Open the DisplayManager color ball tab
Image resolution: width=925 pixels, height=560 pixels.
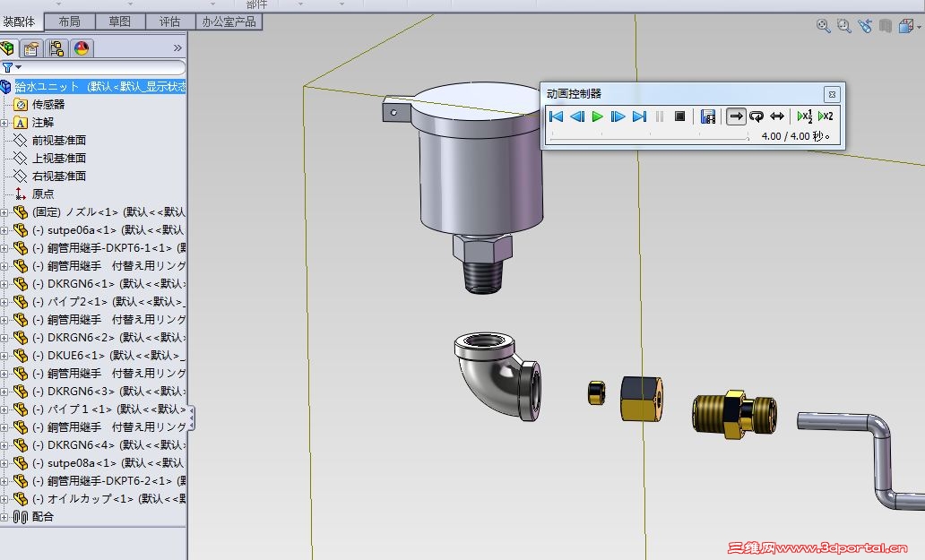82,48
